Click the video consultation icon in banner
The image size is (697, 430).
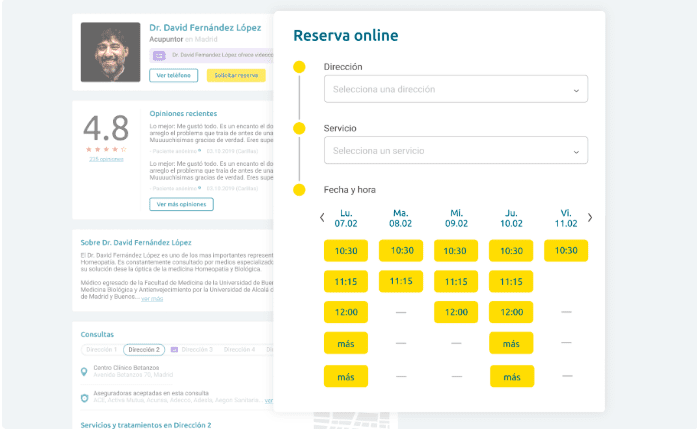tap(159, 56)
